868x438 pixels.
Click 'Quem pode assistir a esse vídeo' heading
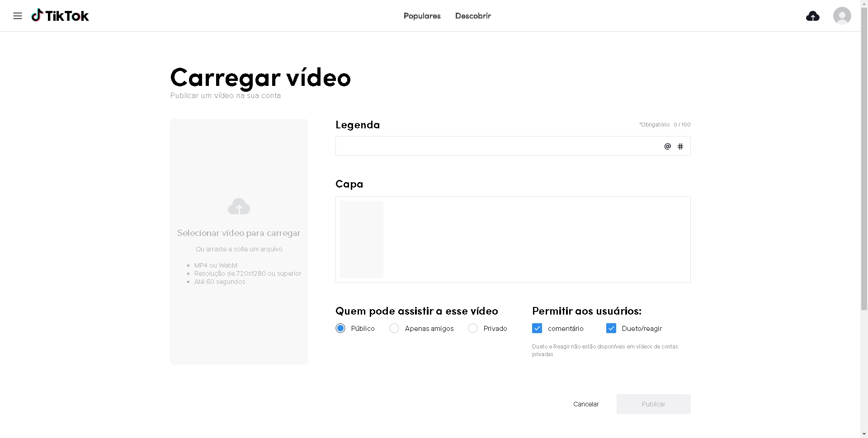417,311
